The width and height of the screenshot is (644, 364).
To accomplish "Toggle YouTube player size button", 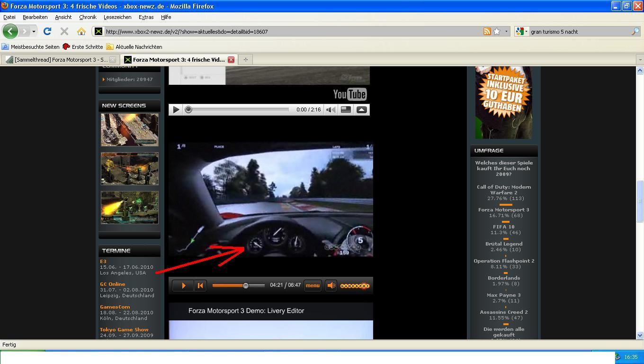I will (x=346, y=109).
